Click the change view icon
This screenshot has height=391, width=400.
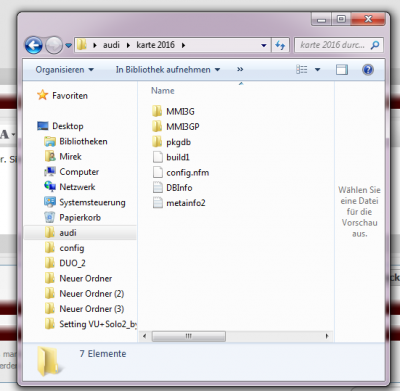coord(302,69)
